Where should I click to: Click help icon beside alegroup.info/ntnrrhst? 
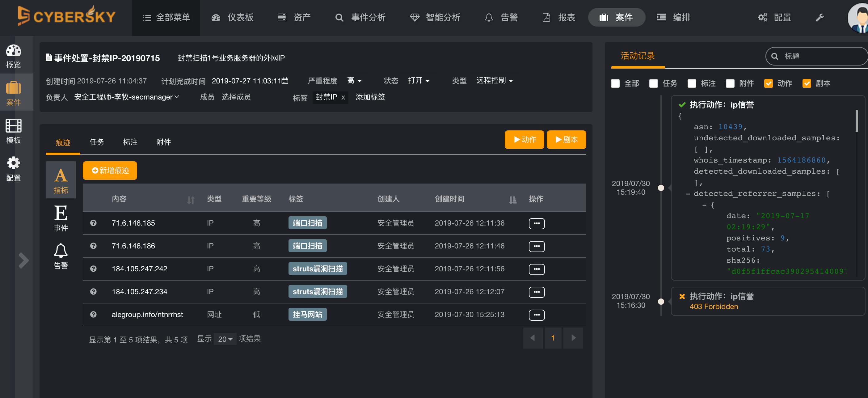(93, 315)
